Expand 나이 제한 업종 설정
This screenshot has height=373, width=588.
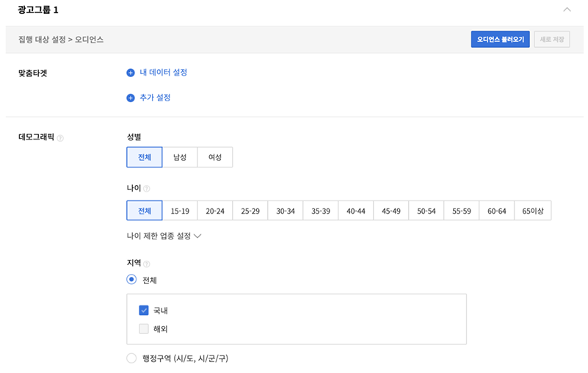pyautogui.click(x=164, y=236)
